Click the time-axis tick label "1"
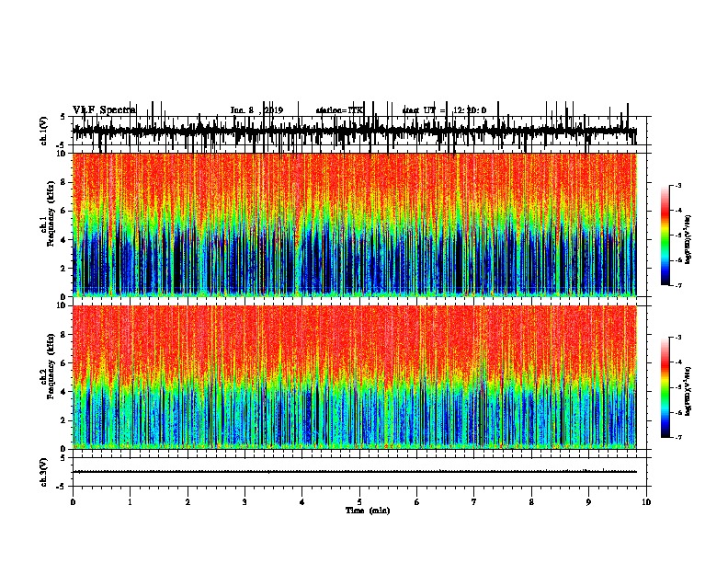The image size is (728, 563). pyautogui.click(x=130, y=502)
